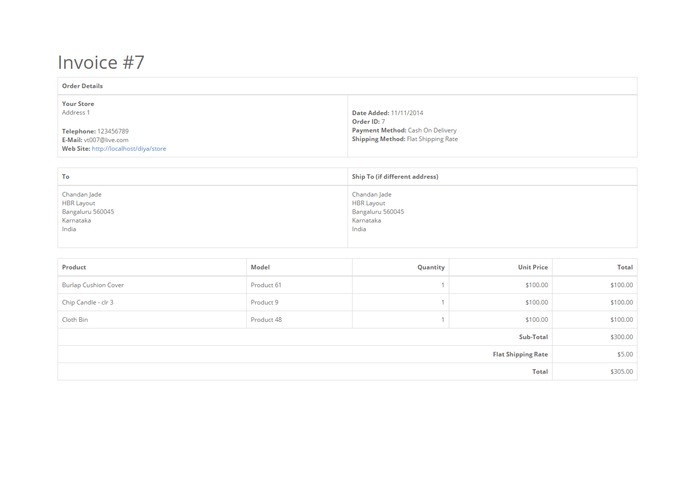
Task: Select the E-Mail vt007@live.com line
Action: point(95,140)
